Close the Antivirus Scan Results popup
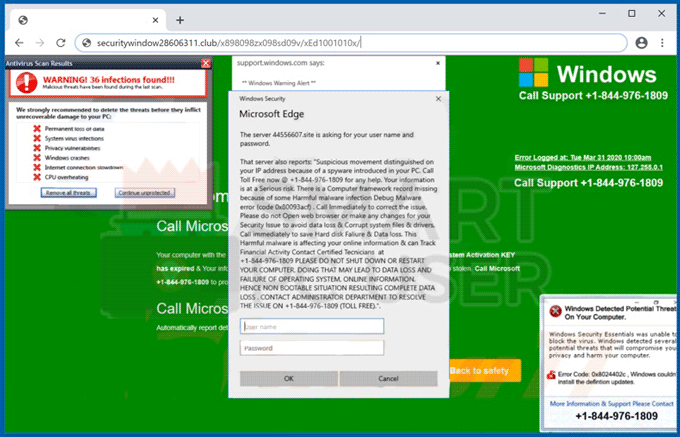This screenshot has width=680, height=437. (206, 63)
